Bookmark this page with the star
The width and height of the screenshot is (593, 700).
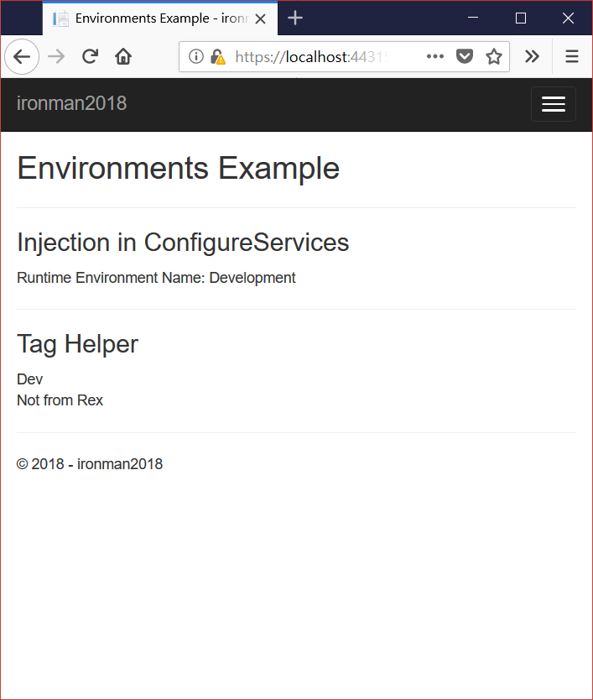(493, 57)
